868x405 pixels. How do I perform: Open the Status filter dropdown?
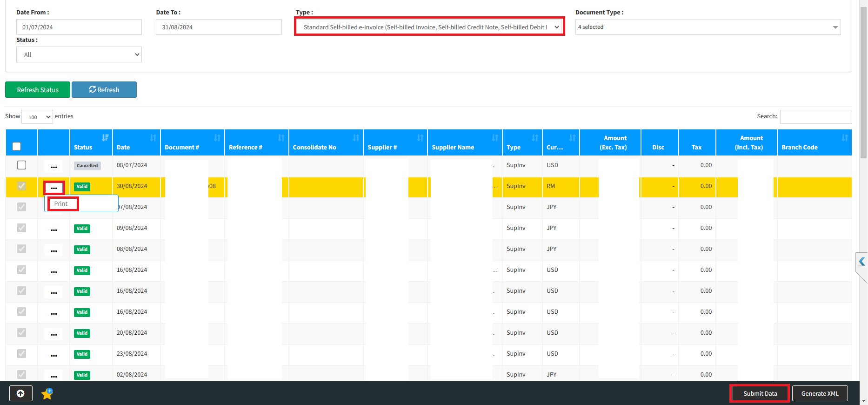(x=79, y=54)
